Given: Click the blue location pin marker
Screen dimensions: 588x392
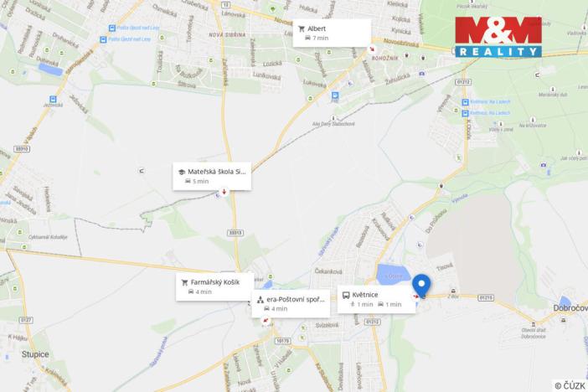Looking at the screenshot, I should click(421, 286).
